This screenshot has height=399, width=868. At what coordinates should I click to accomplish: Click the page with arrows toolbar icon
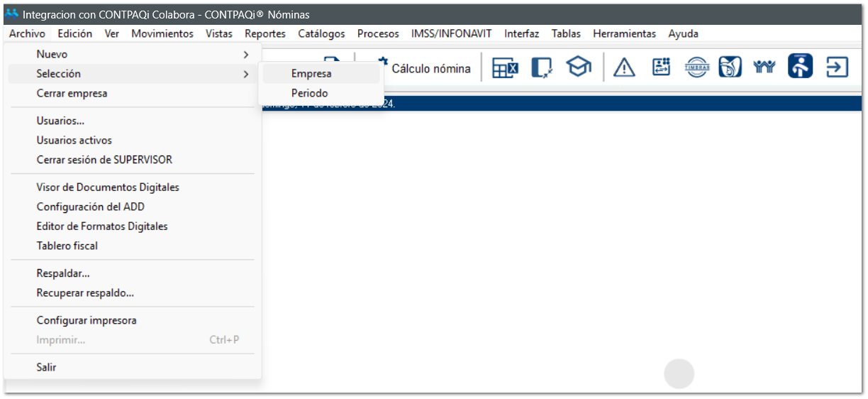pyautogui.click(x=542, y=67)
